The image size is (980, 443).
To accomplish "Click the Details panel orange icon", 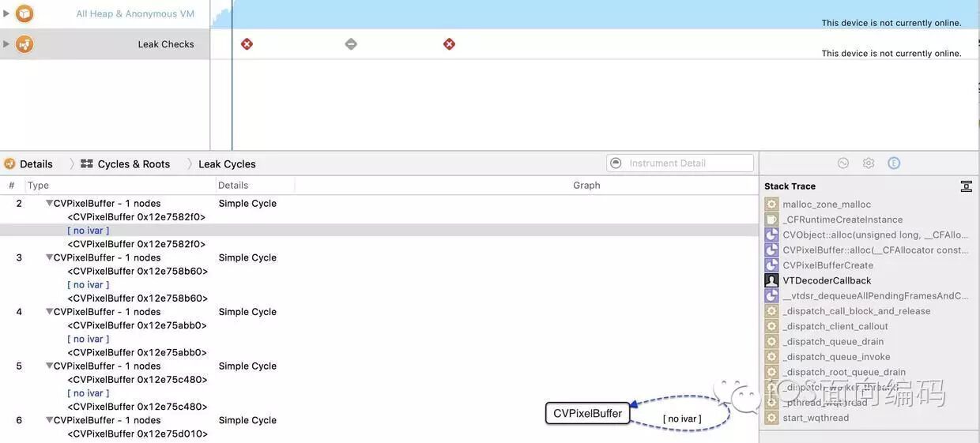I will tap(9, 164).
